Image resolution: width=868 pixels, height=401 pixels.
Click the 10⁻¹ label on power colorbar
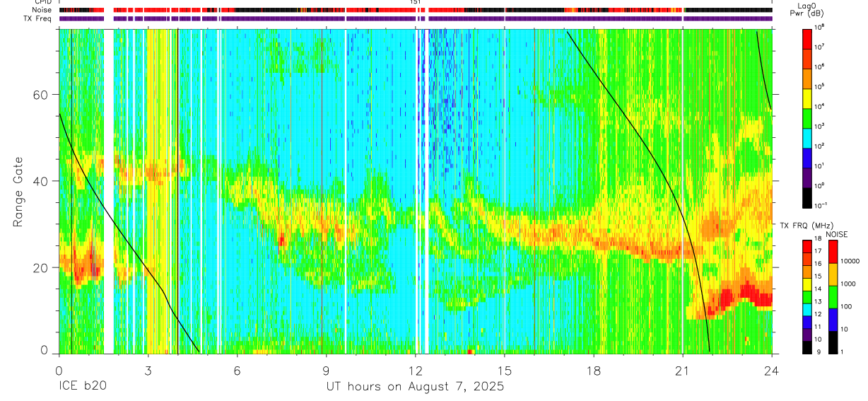click(821, 205)
